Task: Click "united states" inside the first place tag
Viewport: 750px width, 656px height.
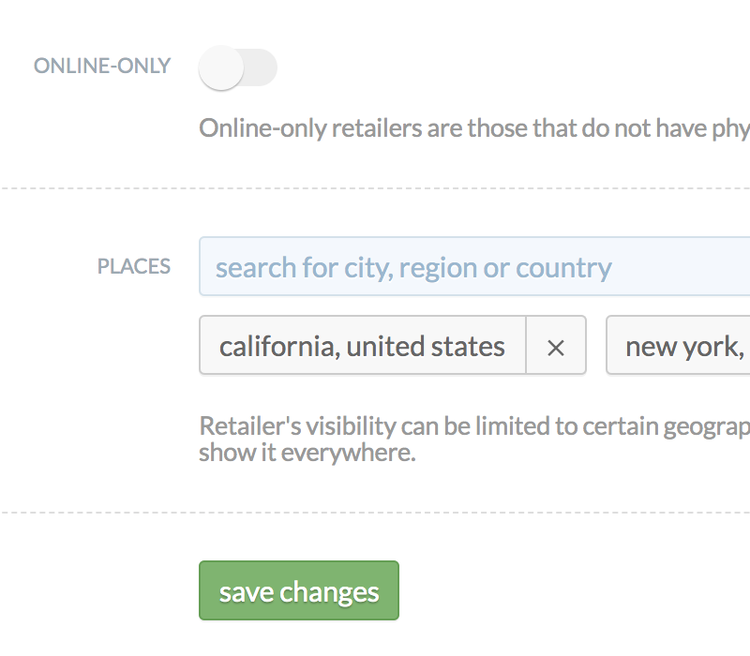Action: tap(426, 346)
